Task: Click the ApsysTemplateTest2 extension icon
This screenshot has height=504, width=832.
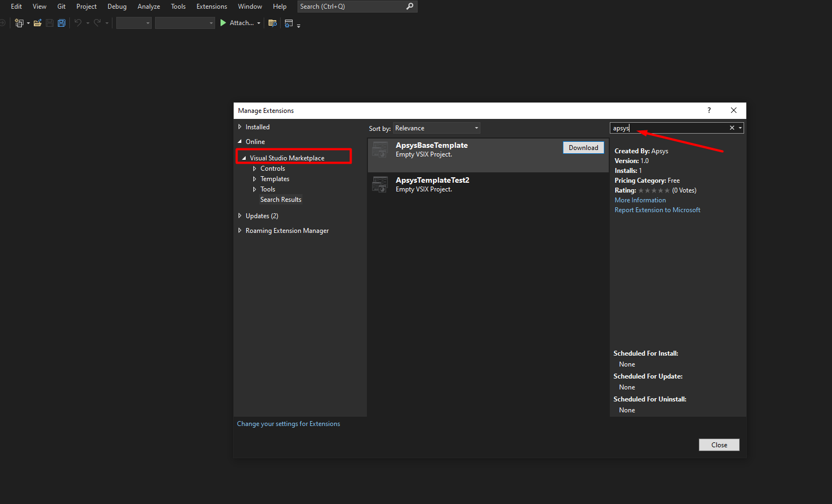Action: (x=379, y=184)
